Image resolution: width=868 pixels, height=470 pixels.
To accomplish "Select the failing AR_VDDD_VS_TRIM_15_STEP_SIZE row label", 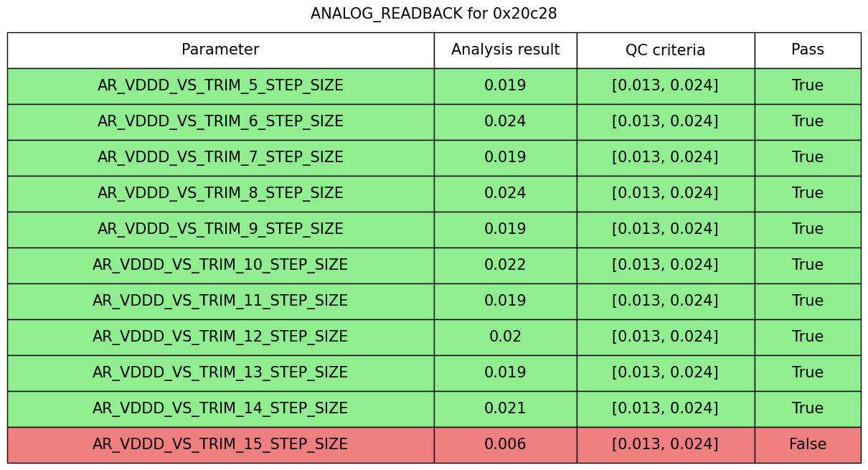I will [x=220, y=445].
